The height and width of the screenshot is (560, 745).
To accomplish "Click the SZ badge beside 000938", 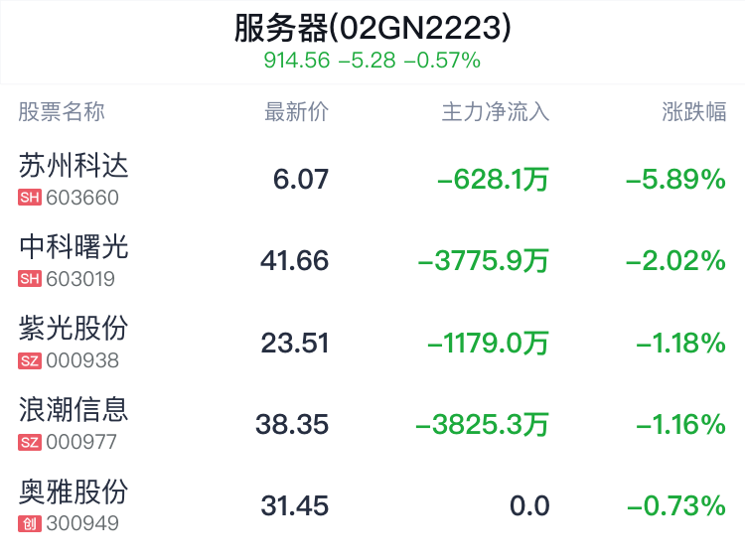I will [x=30, y=360].
